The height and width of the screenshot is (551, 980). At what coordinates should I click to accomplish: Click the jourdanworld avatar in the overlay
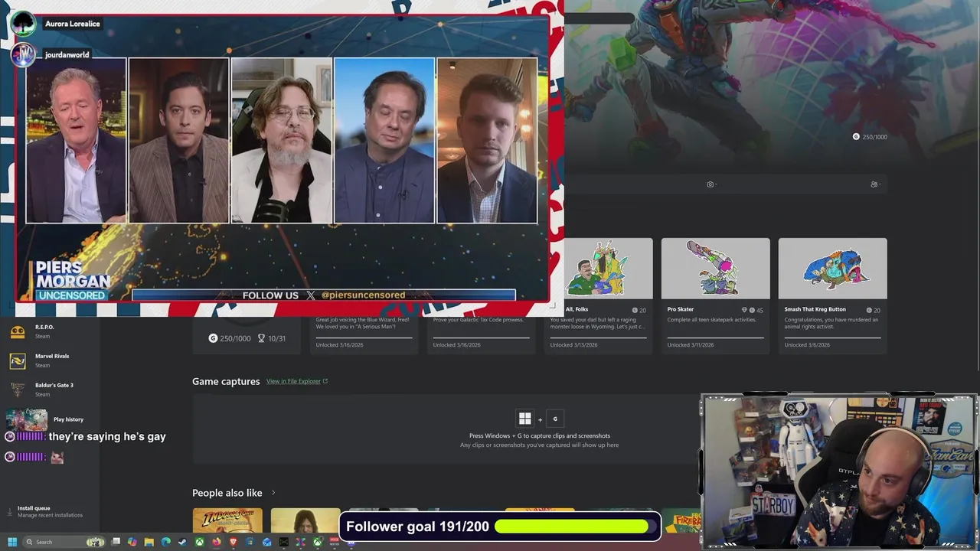23,55
